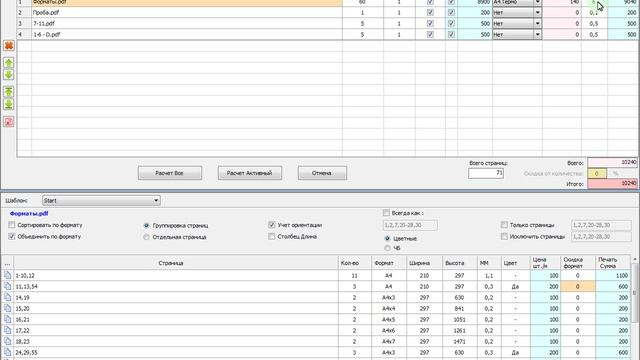Select Группировка страниц radio button

[146, 225]
